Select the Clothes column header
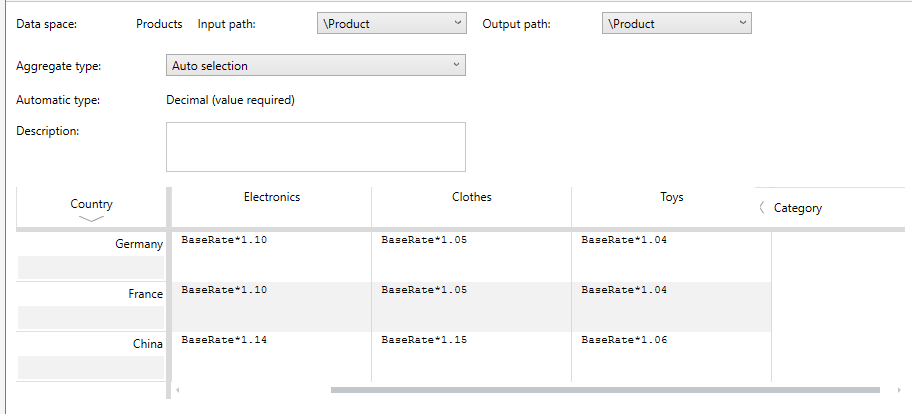Viewport: 912px width, 414px height. tap(472, 197)
